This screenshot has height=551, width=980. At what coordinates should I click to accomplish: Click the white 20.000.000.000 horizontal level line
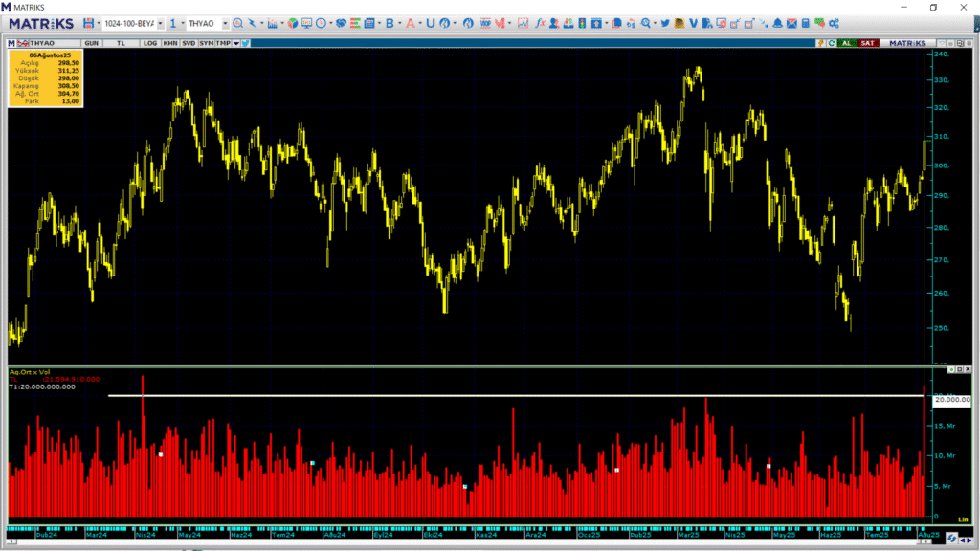point(479,395)
